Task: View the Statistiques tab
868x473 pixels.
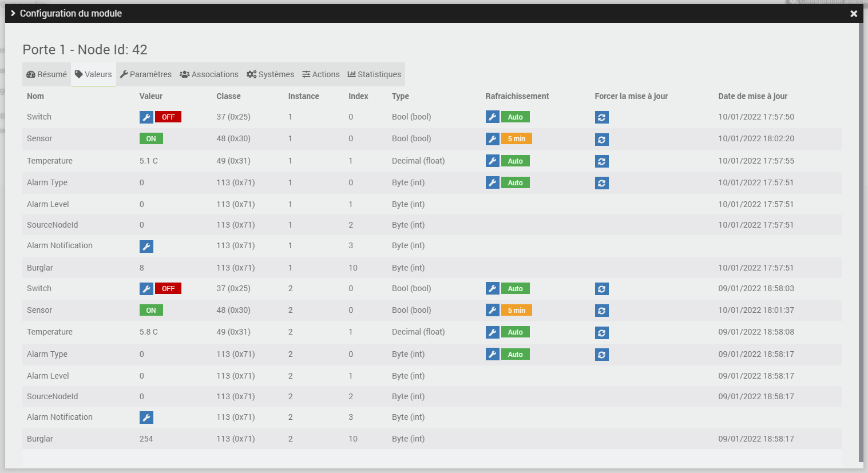Action: click(374, 74)
